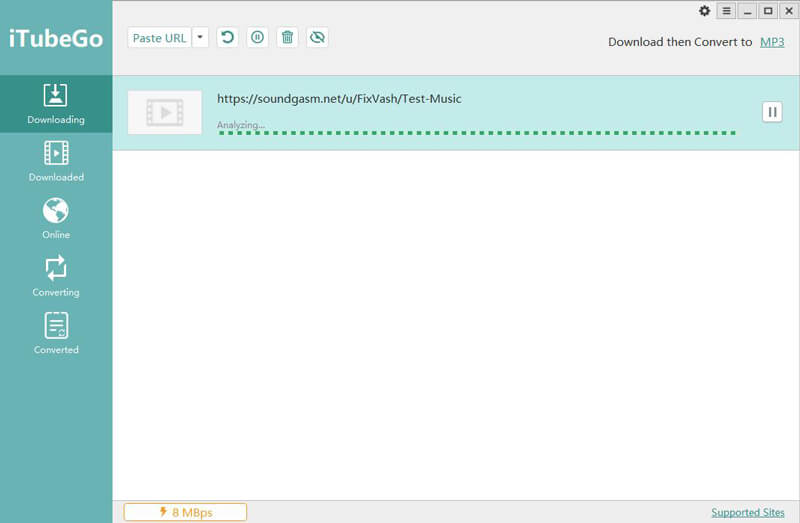The width and height of the screenshot is (800, 523).
Task: Click the pause all downloads icon
Action: [258, 37]
